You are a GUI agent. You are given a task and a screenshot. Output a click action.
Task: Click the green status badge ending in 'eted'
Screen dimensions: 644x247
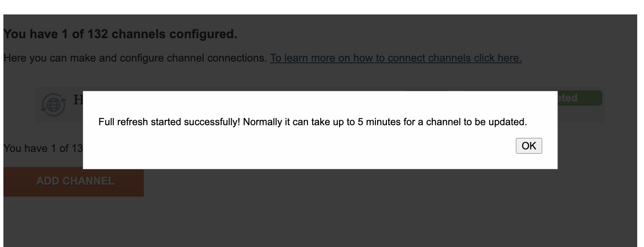click(x=580, y=98)
